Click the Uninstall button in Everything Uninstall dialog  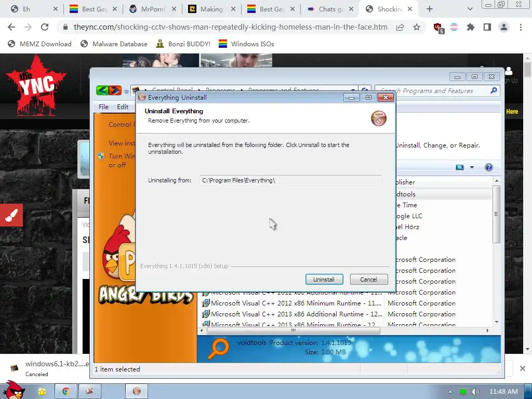point(324,279)
